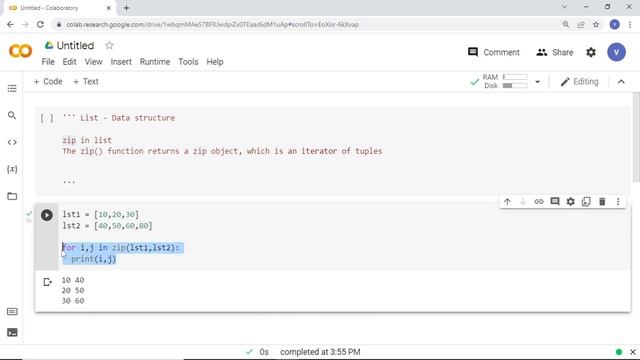The width and height of the screenshot is (640, 360).
Task: Open a new browser tab
Action: (126, 8)
